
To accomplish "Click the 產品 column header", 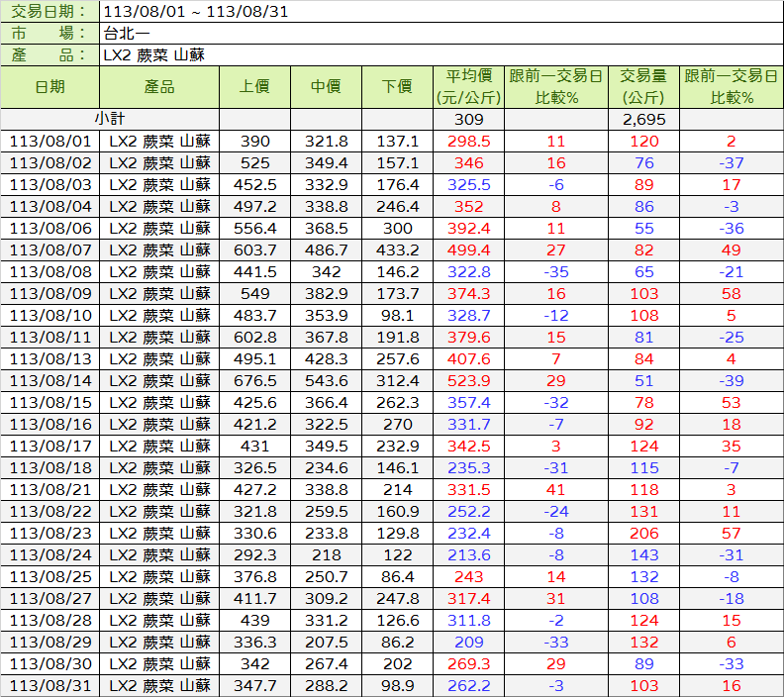I will click(158, 87).
